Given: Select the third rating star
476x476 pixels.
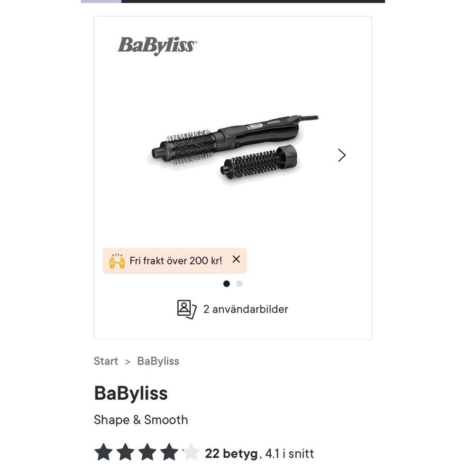Looking at the screenshot, I should click(148, 453).
